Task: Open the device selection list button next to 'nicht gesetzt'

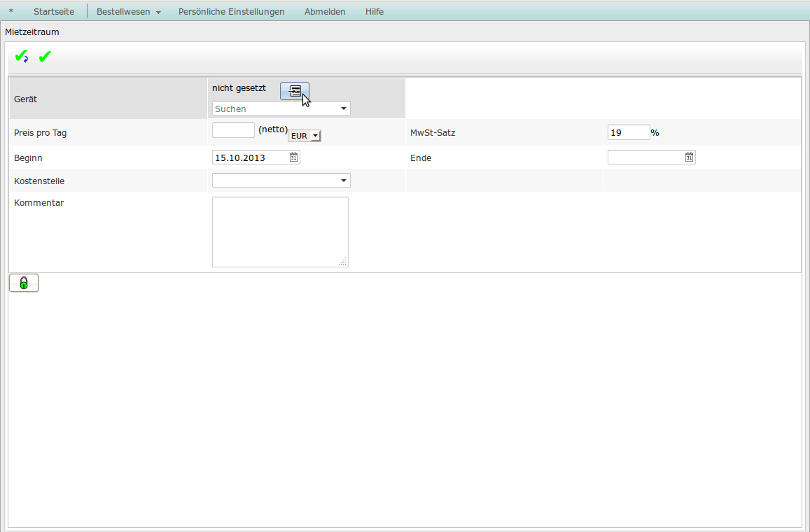Action: click(x=295, y=91)
